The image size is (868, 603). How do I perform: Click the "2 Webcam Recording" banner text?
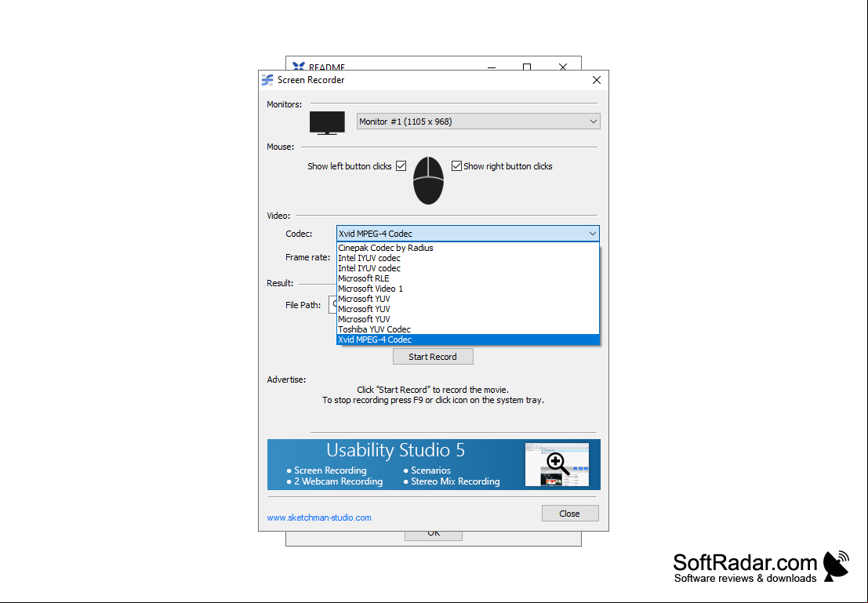(338, 481)
